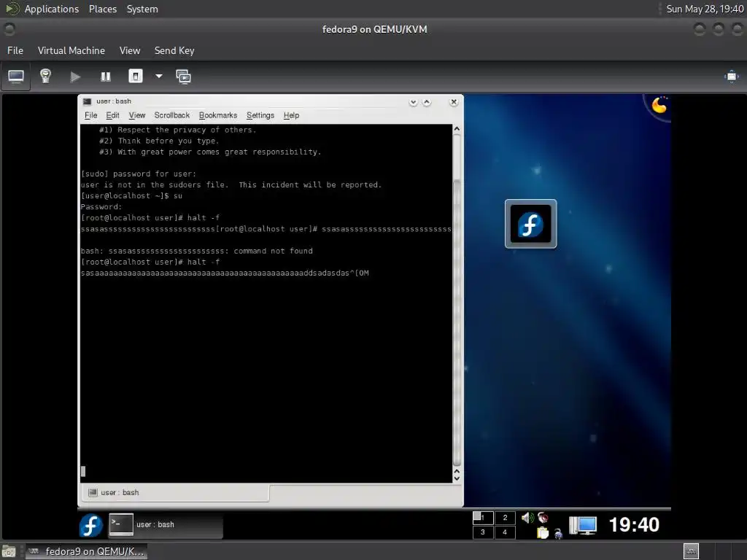This screenshot has width=747, height=560.
Task: Switch to virtual desktop 2
Action: (x=505, y=518)
